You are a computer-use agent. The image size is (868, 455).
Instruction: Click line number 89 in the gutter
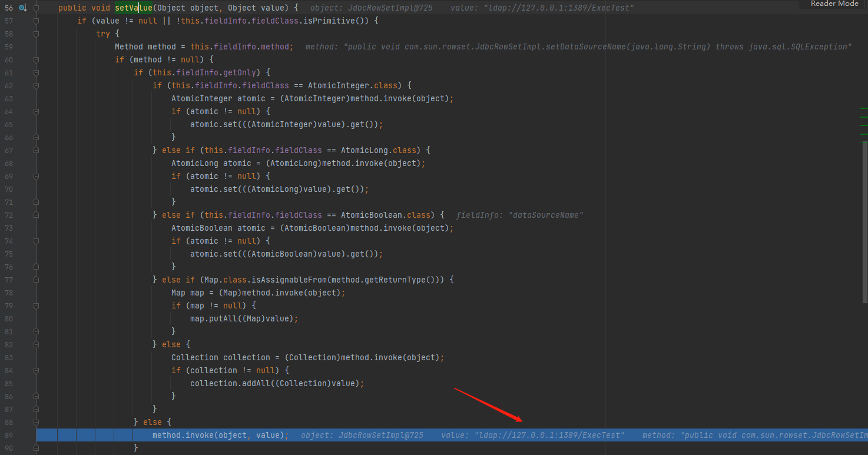coord(9,436)
